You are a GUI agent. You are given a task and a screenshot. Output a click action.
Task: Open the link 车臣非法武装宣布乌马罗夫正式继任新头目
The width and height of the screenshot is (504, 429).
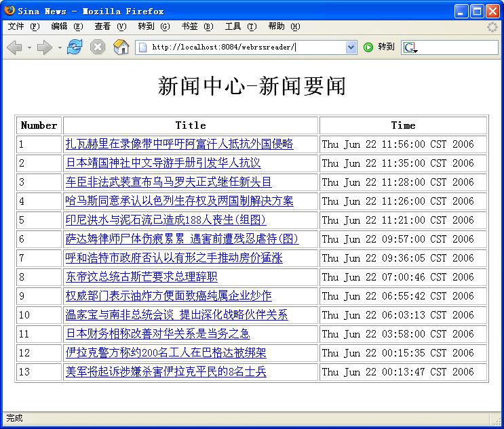[x=168, y=182]
